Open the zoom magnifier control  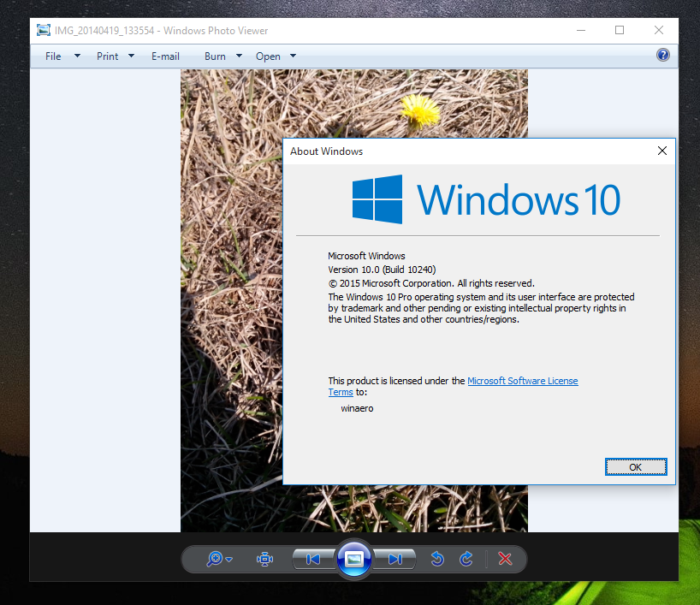(x=215, y=559)
